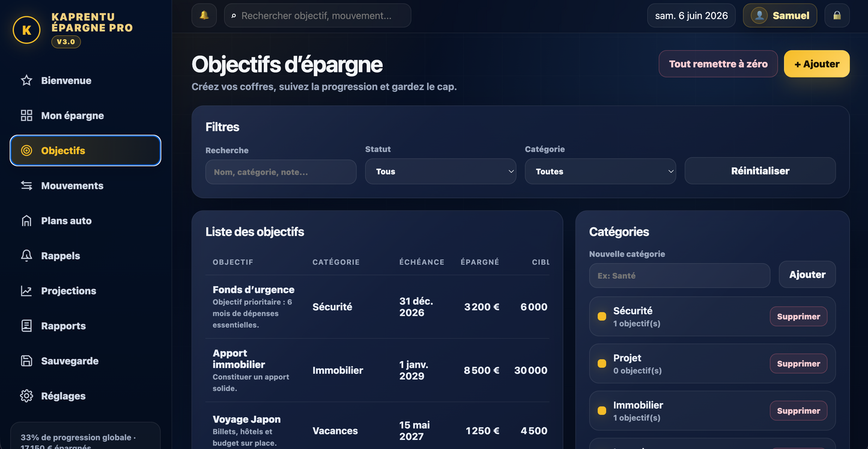Open Réglages settings page

[85, 396]
